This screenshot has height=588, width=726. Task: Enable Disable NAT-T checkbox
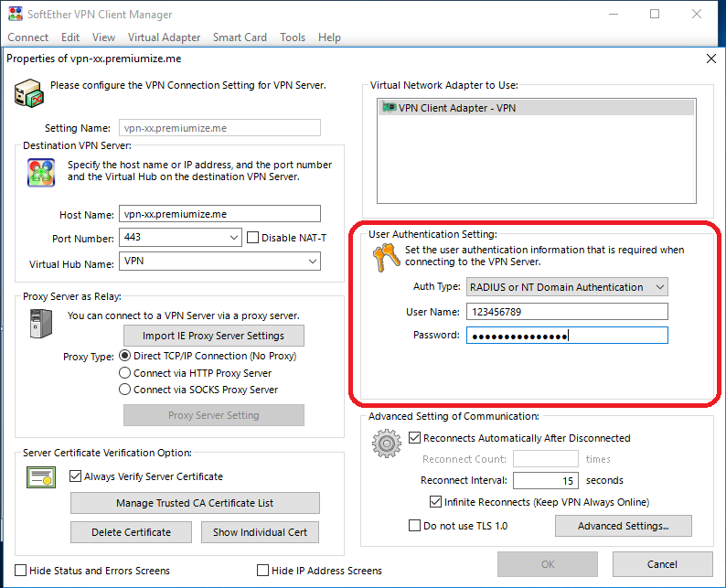(x=252, y=238)
